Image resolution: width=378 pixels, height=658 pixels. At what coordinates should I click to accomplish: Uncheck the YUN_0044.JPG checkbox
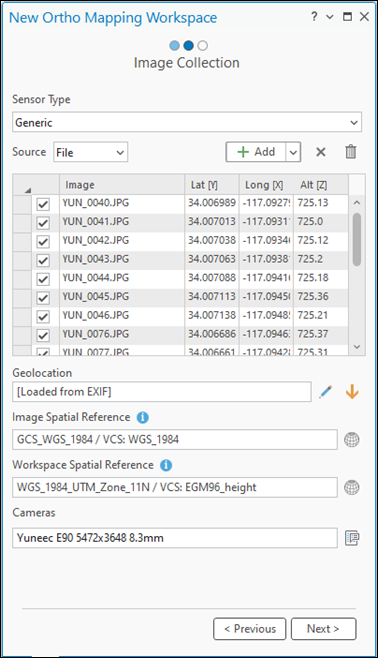pos(43,279)
